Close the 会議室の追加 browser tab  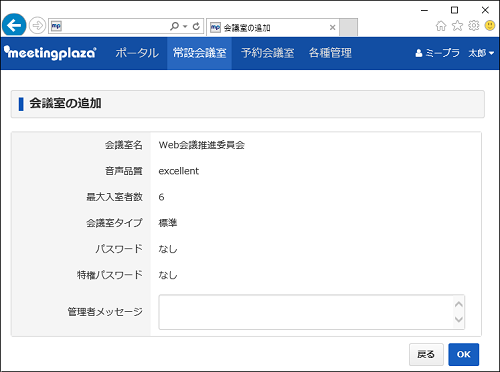click(x=332, y=27)
